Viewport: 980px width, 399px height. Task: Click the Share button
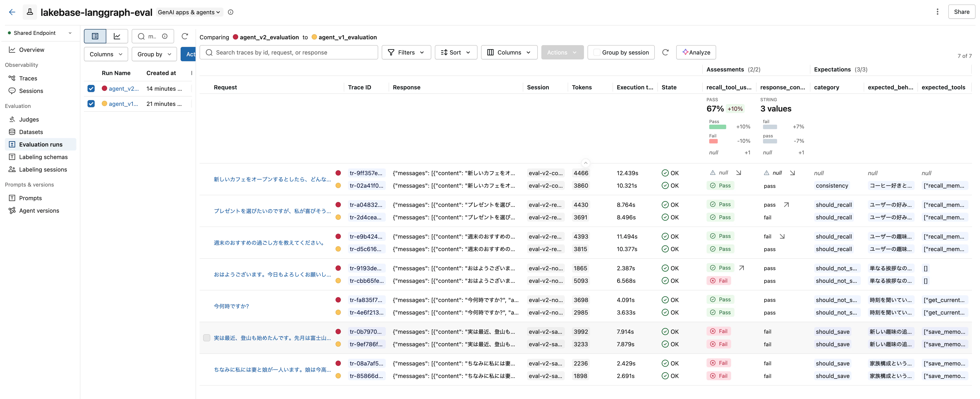pos(961,12)
